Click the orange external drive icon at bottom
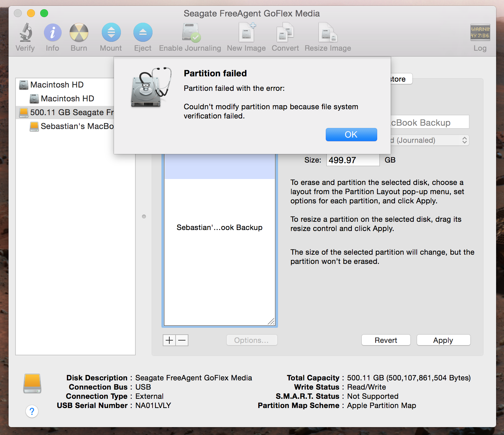504x435 pixels. click(x=32, y=383)
